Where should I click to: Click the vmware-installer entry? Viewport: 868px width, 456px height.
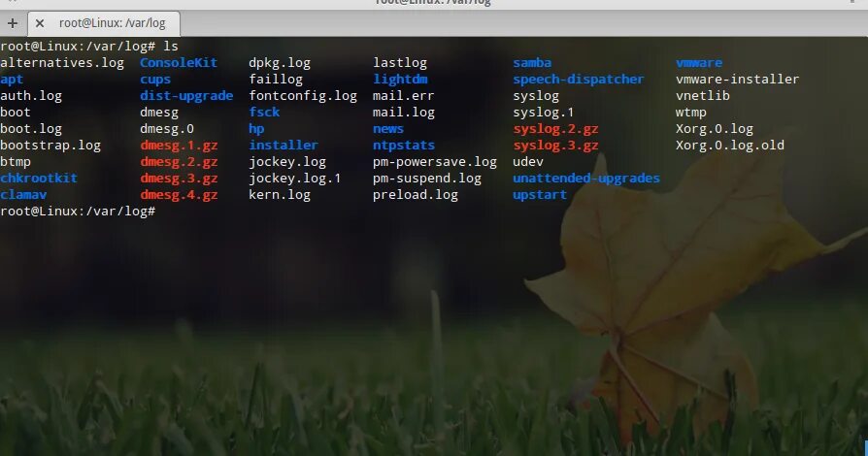coord(737,80)
